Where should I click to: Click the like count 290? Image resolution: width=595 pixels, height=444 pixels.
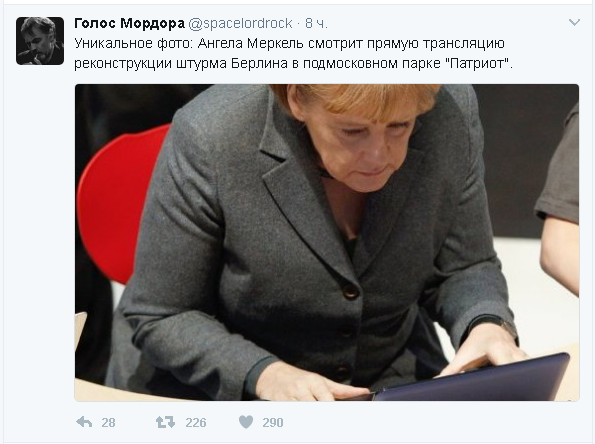point(273,422)
